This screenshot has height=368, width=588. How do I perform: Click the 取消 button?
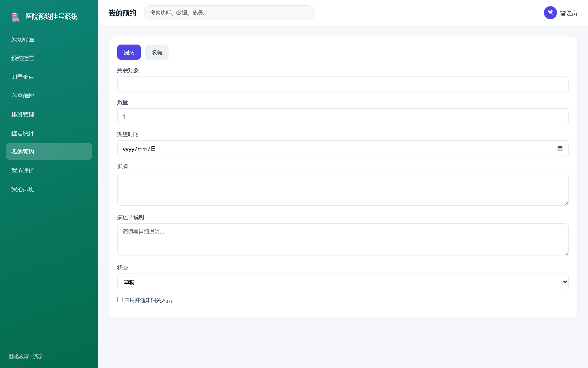[x=157, y=52]
